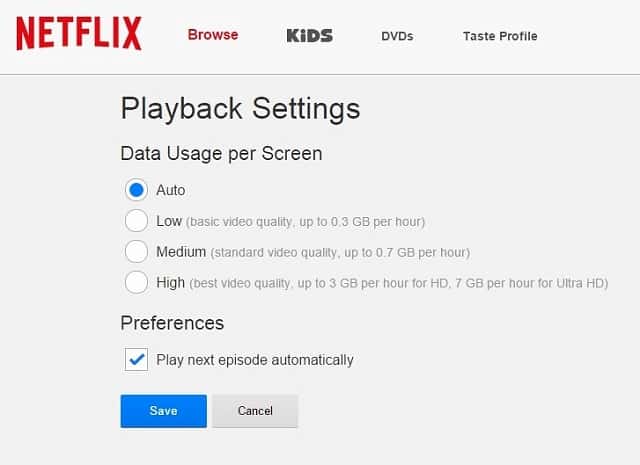Click 'Play next episode automatically' label text

tap(255, 360)
